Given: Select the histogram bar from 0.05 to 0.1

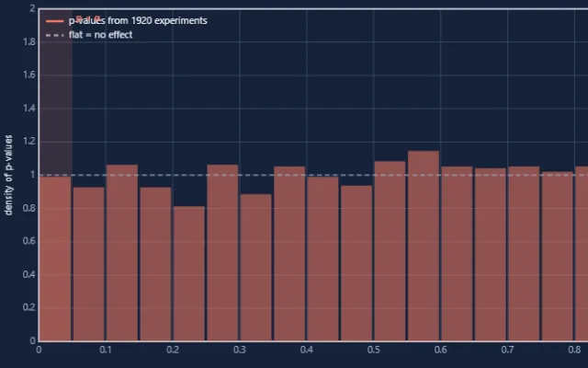Looking at the screenshot, I should pyautogui.click(x=89, y=264).
